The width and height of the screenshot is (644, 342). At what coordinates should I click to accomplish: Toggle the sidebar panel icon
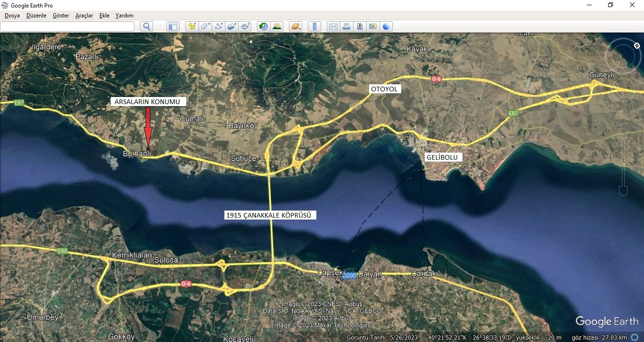click(x=173, y=26)
